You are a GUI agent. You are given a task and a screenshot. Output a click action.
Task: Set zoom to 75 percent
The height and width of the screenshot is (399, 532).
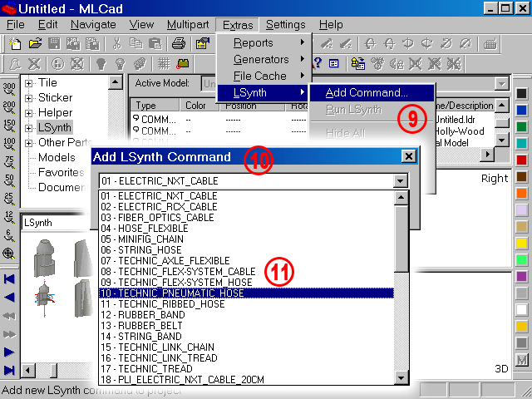[9, 163]
